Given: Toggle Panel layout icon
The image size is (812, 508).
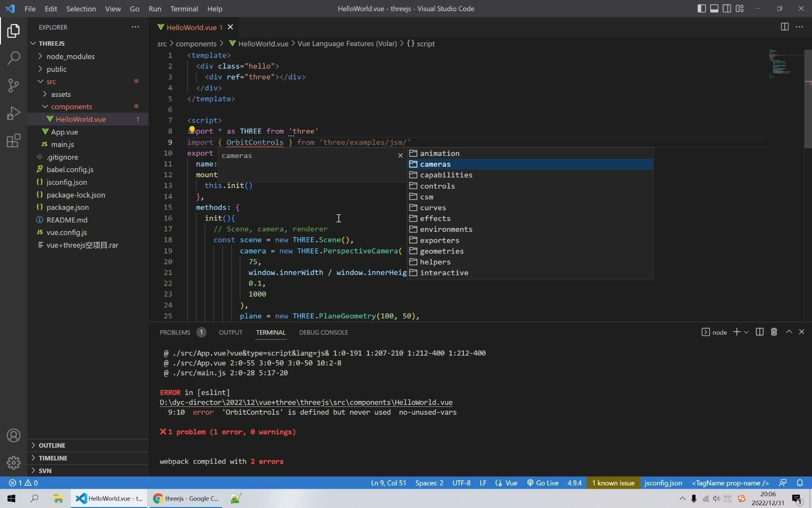Looking at the screenshot, I should [714, 8].
